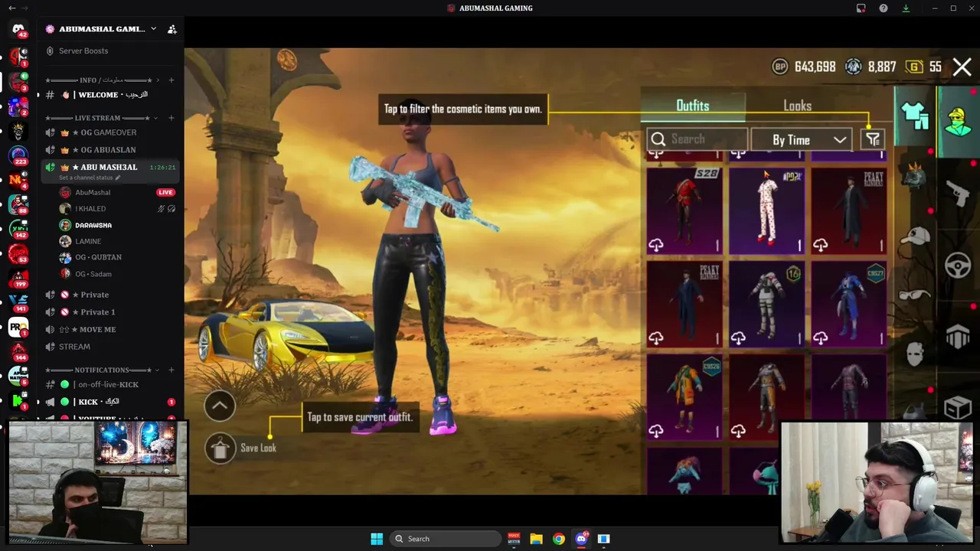Click the BP coin icon
Image resolution: width=980 pixels, height=551 pixels.
pos(780,67)
